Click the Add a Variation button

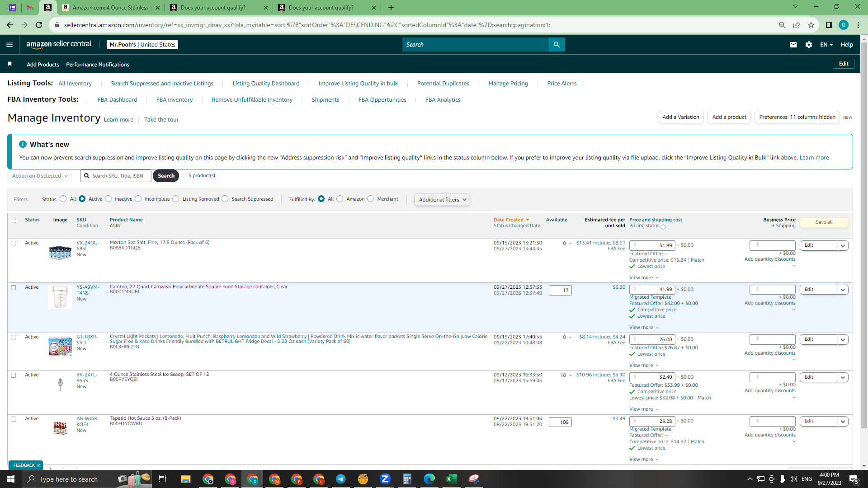[x=680, y=117]
